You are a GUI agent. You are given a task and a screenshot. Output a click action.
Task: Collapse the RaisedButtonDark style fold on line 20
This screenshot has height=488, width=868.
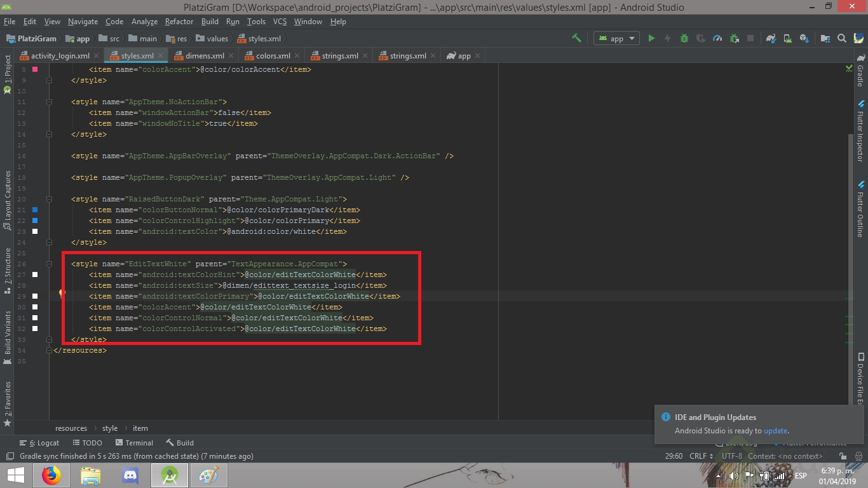(x=48, y=199)
